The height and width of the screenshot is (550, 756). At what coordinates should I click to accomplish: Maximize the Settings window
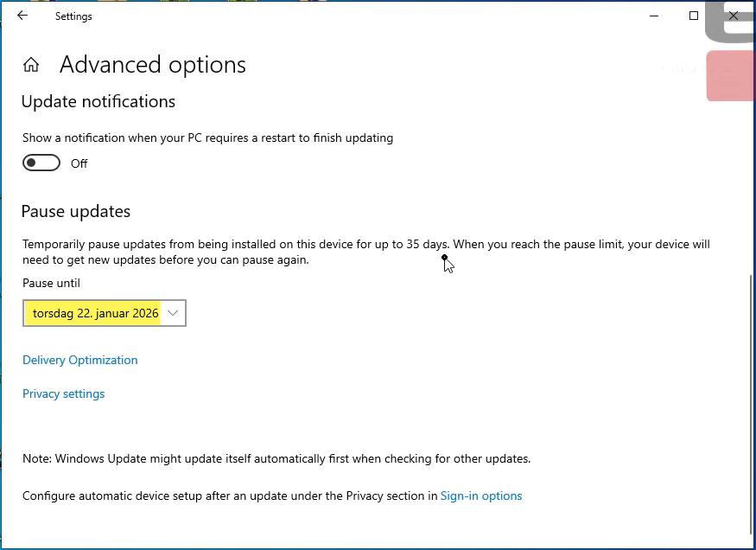click(x=694, y=16)
